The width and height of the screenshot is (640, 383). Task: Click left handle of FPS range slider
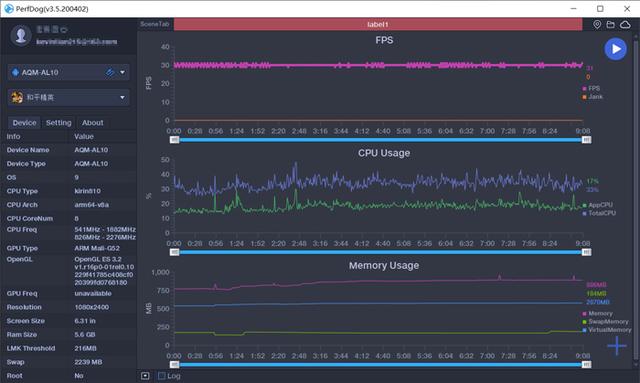point(174,140)
